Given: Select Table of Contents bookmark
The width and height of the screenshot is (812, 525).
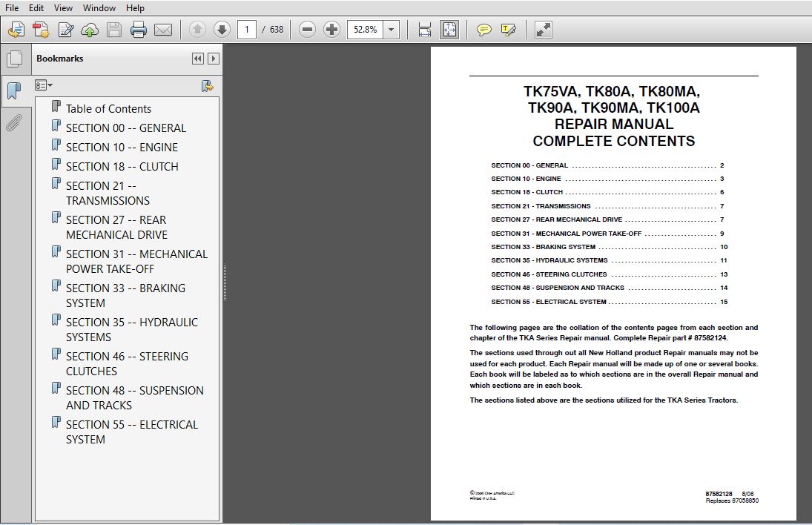Looking at the screenshot, I should [x=108, y=109].
